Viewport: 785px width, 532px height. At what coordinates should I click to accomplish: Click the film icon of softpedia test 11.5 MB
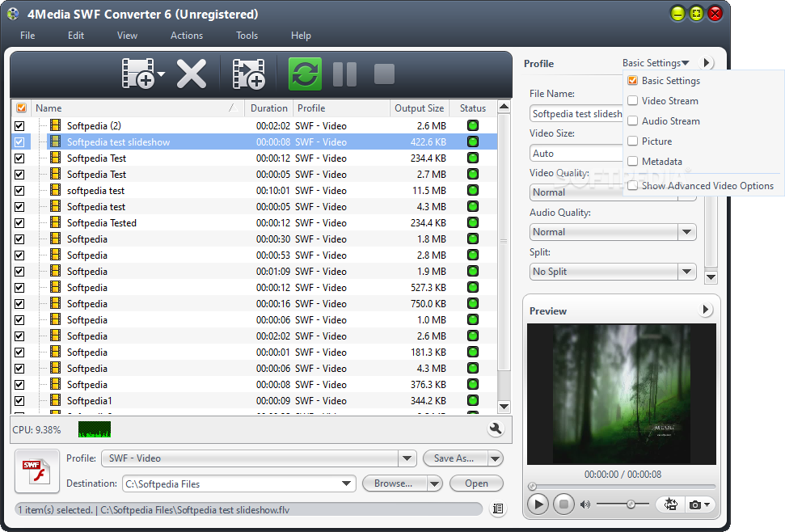56,190
